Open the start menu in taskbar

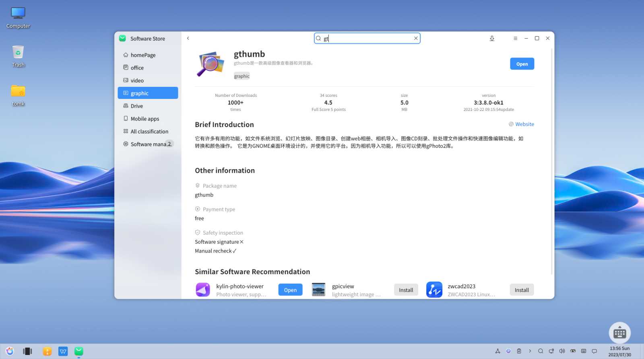point(10,351)
